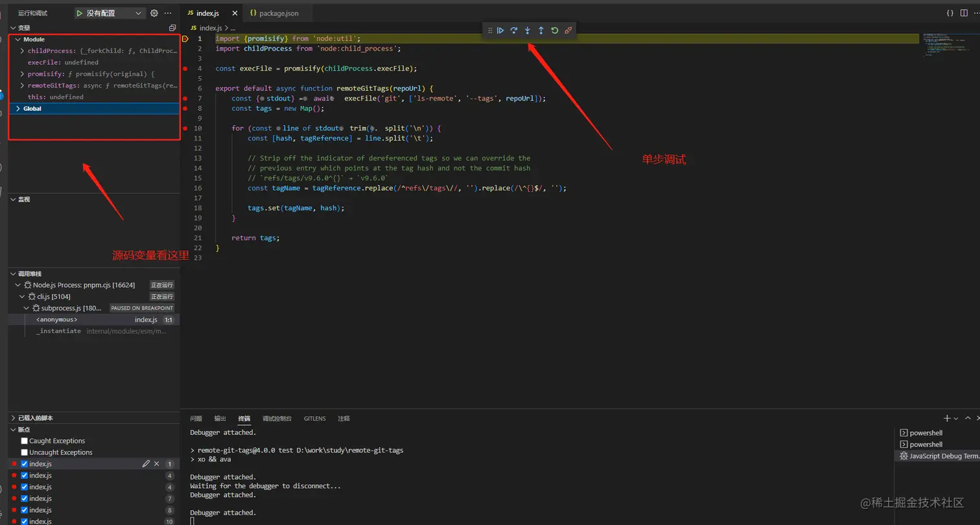Expand the Global scope
Image resolution: width=980 pixels, height=525 pixels.
[x=18, y=109]
